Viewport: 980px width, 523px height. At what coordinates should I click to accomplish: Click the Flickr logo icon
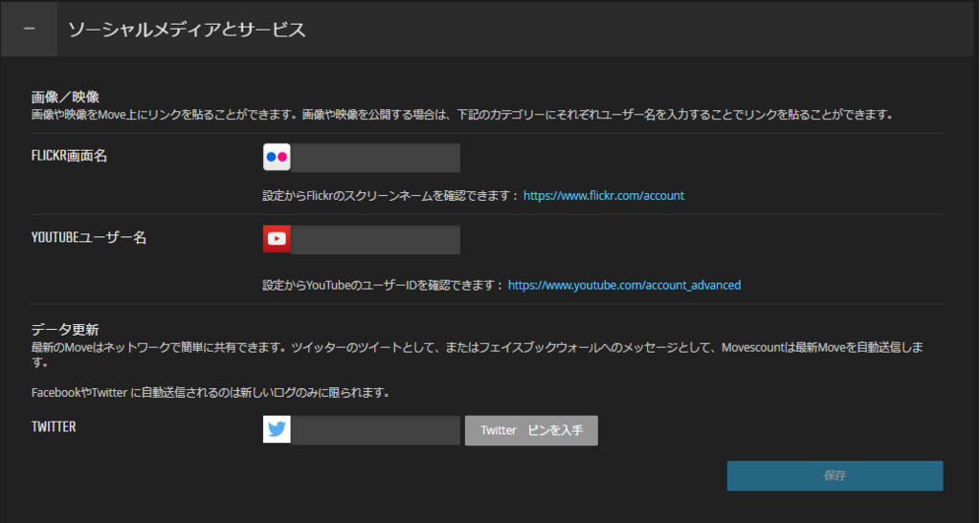(x=277, y=157)
